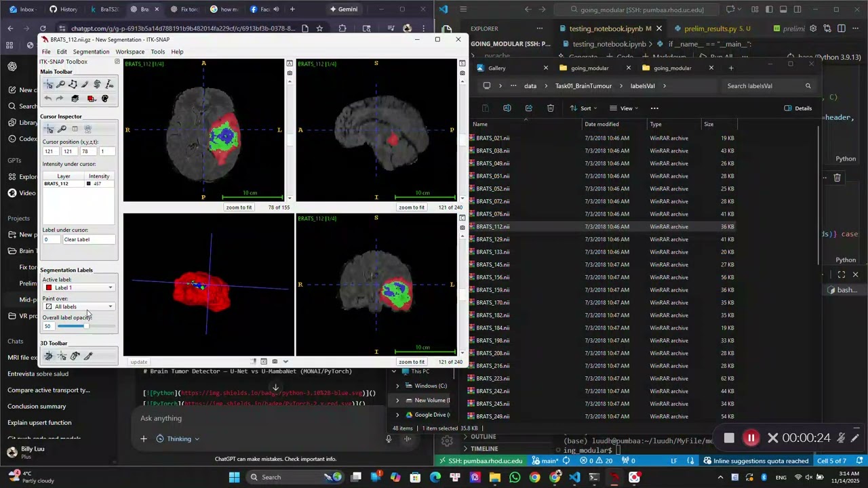Select the 3D crosshair tool in 3D Toolbar
This screenshot has height=488, width=868.
tap(62, 356)
